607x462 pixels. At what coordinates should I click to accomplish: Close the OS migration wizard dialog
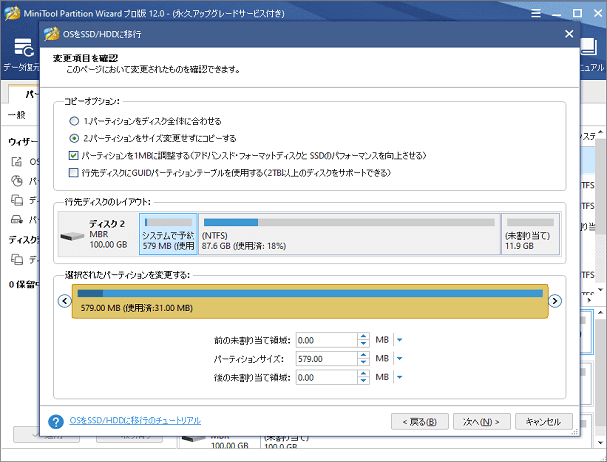[569, 34]
